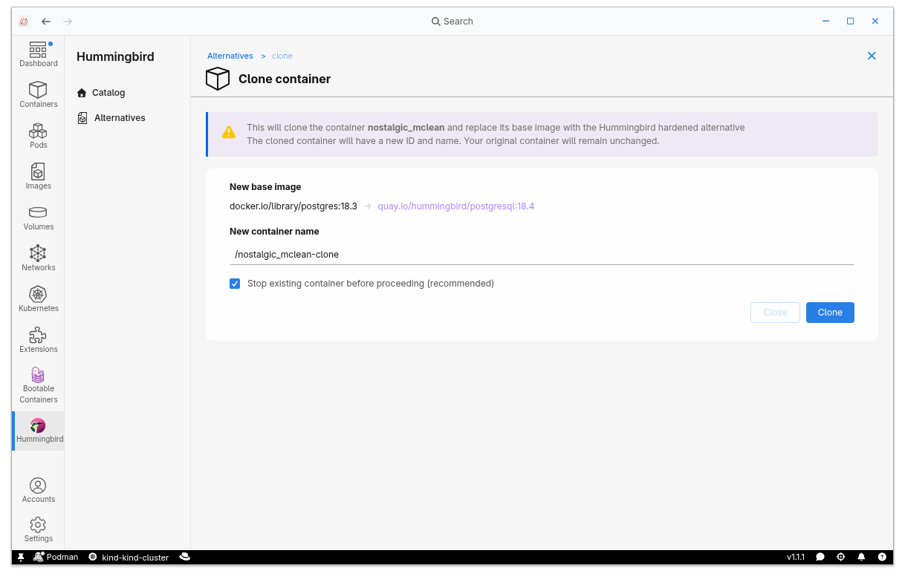The image size is (905, 588).
Task: Select the Hummingbird extension in sidebar
Action: [x=38, y=431]
